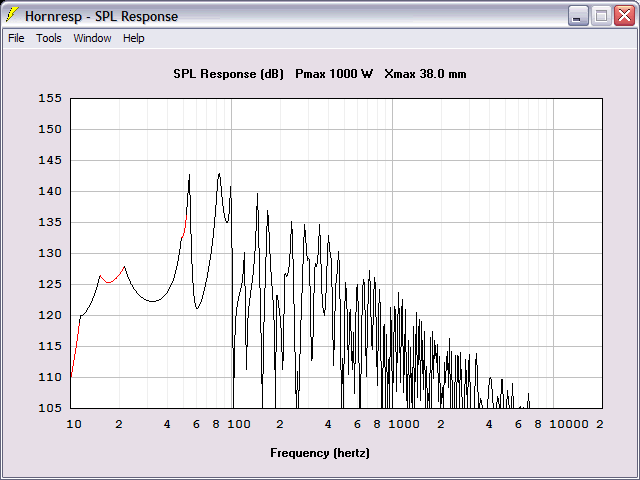The width and height of the screenshot is (640, 480).
Task: Click the 1000 hertz x-axis label
Action: 404,424
